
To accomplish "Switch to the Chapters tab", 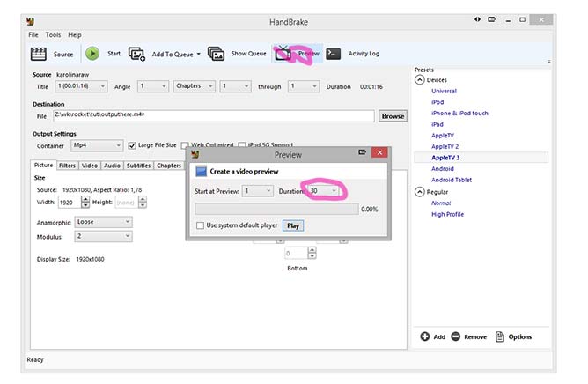I will [169, 166].
